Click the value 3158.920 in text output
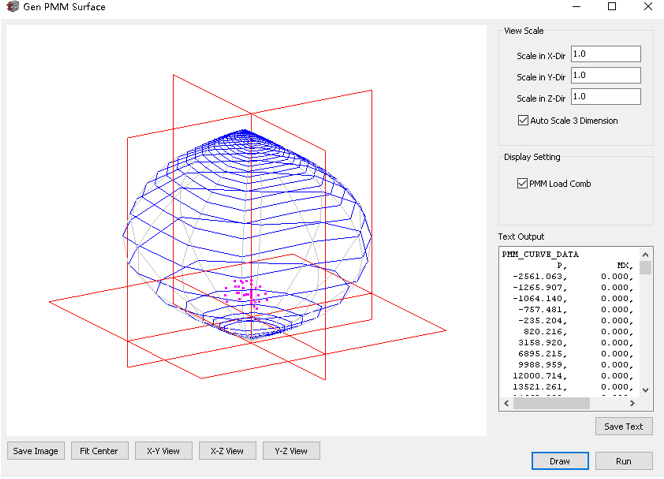Image resolution: width=664 pixels, height=479 pixels. point(542,343)
